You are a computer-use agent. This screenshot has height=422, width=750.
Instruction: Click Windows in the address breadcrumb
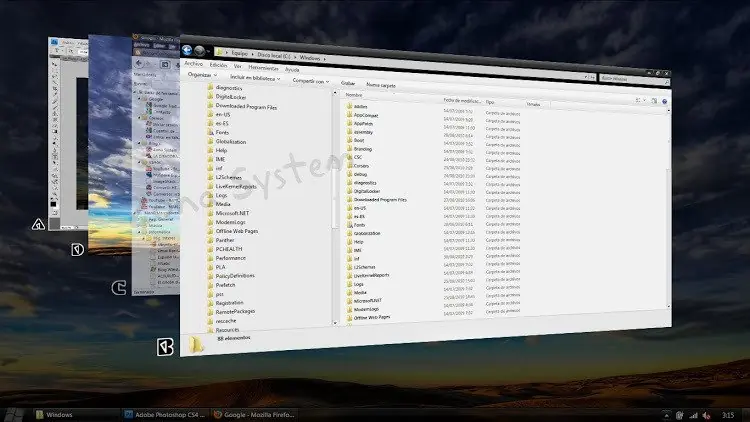click(310, 57)
